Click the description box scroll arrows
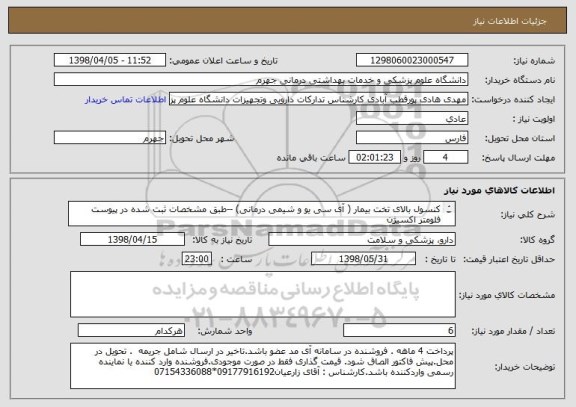576x407 pixels. [449, 209]
